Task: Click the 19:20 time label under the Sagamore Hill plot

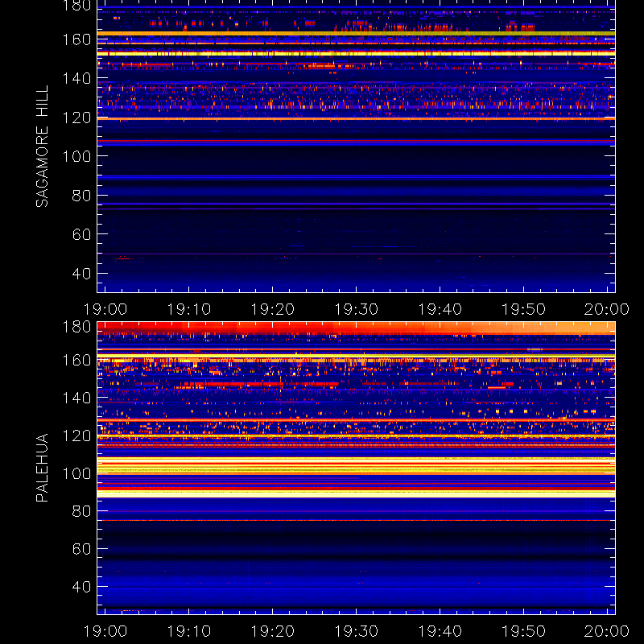Action: (x=273, y=309)
